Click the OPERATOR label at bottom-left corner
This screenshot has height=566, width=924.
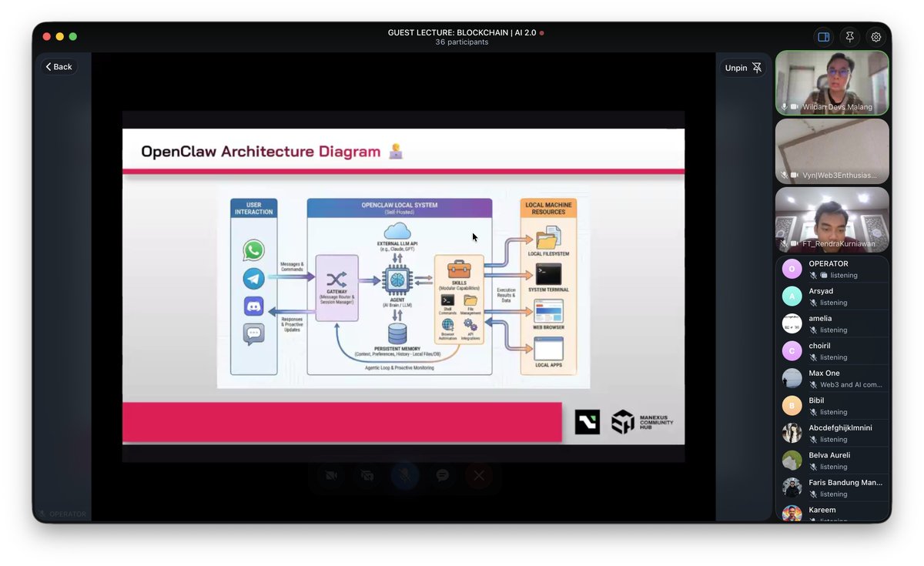pyautogui.click(x=68, y=514)
